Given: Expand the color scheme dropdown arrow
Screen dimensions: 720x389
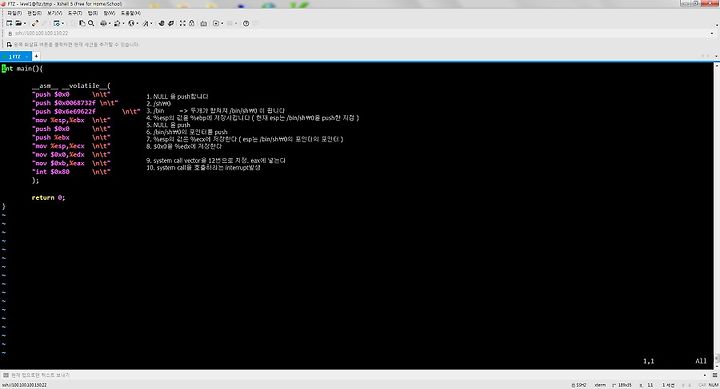Looking at the screenshot, I should click(124, 23).
